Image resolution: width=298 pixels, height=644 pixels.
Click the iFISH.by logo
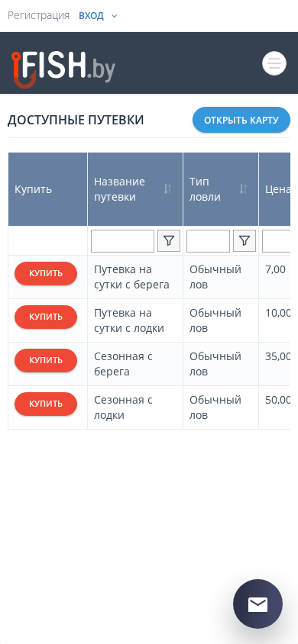(x=63, y=69)
